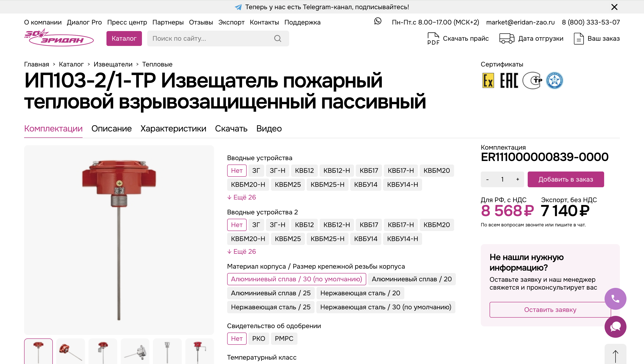Switch to Скачать tab
This screenshot has height=364, width=644.
[231, 128]
